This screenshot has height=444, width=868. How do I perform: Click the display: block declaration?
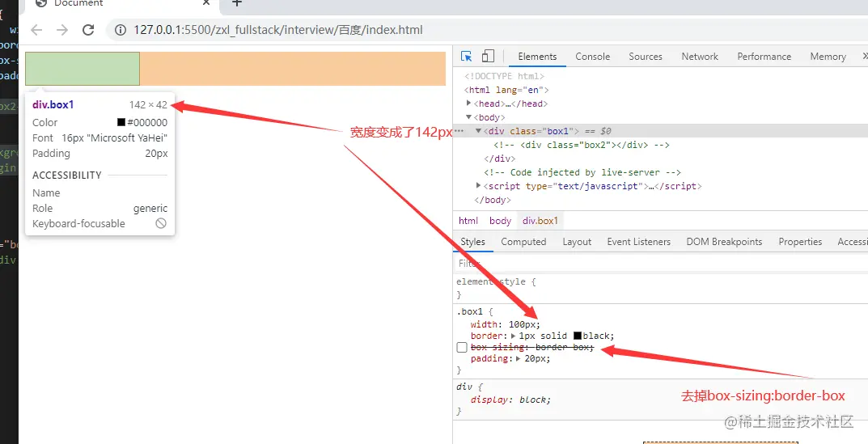coord(511,400)
